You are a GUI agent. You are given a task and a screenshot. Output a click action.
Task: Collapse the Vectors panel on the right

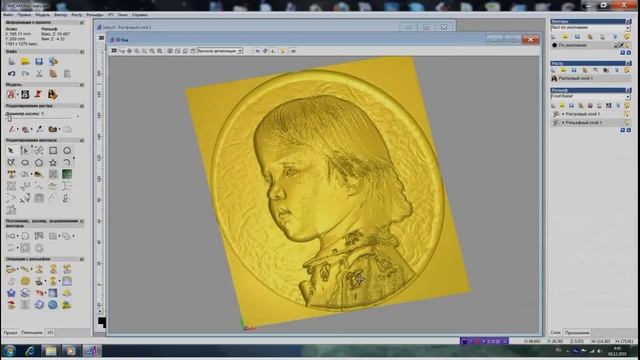(x=628, y=21)
